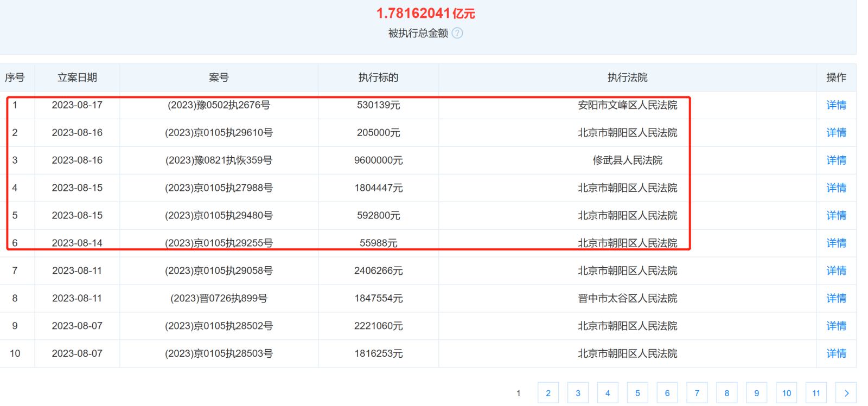This screenshot has height=406, width=868.
Task: Click the 执行法院 column header
Action: click(x=627, y=78)
